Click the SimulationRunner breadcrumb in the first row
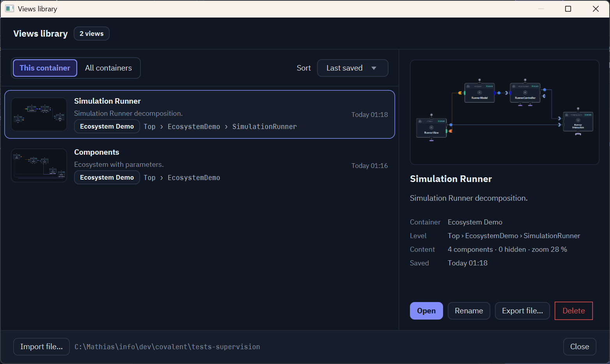610x364 pixels. click(264, 127)
